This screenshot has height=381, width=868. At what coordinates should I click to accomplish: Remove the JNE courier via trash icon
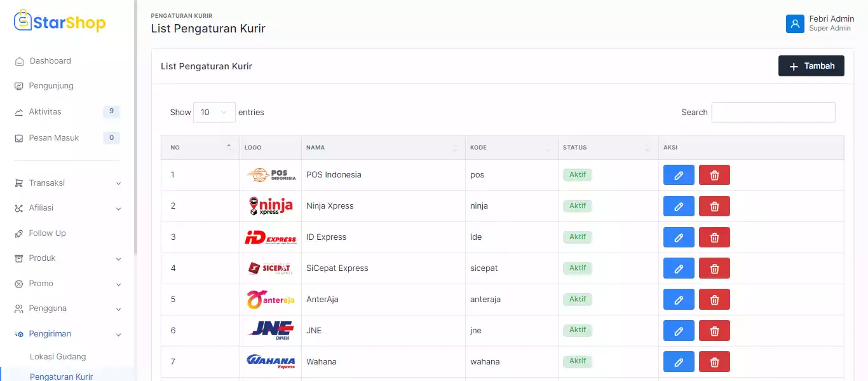pos(714,331)
